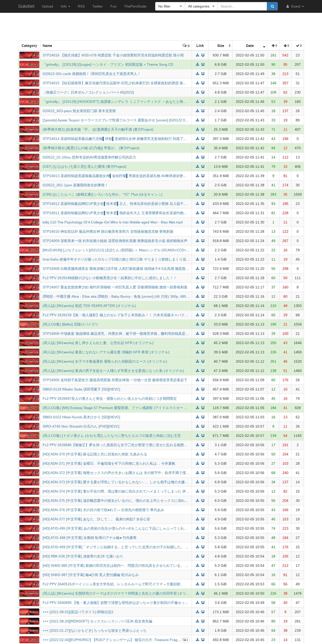322x644 pixels.
Task: Download torrent for SHKD-987 row
Action: [x=197, y=575]
